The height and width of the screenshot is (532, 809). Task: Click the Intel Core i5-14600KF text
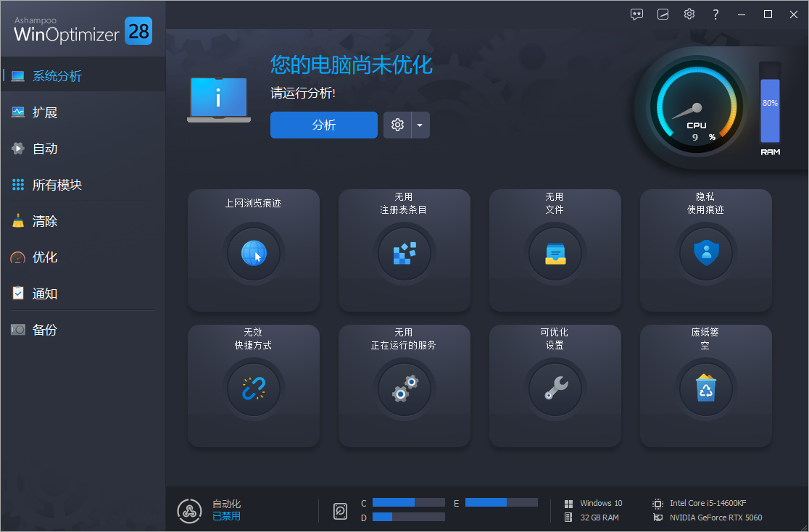point(708,503)
